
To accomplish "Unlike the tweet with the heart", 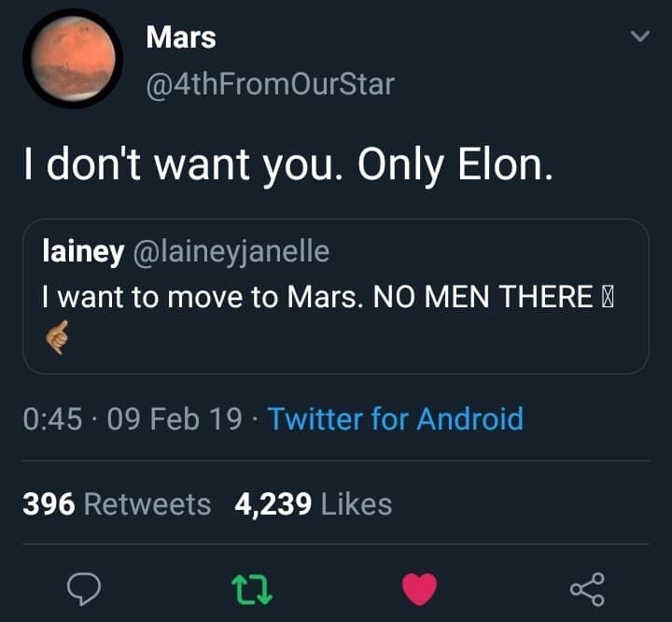I will pos(420,589).
